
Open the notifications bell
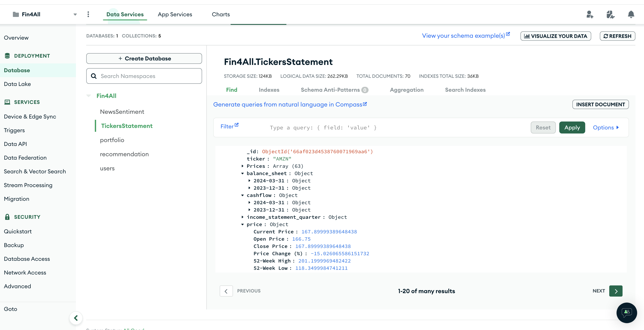(631, 15)
